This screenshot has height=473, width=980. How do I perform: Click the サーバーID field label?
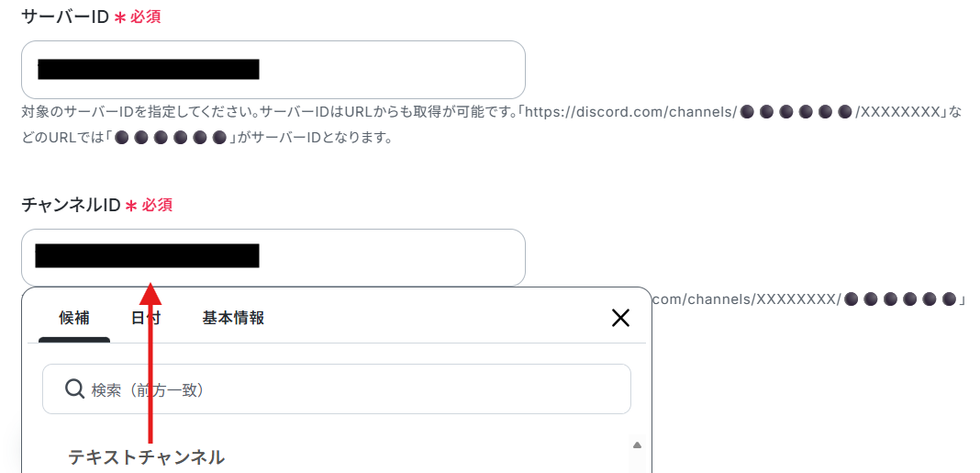[x=66, y=17]
